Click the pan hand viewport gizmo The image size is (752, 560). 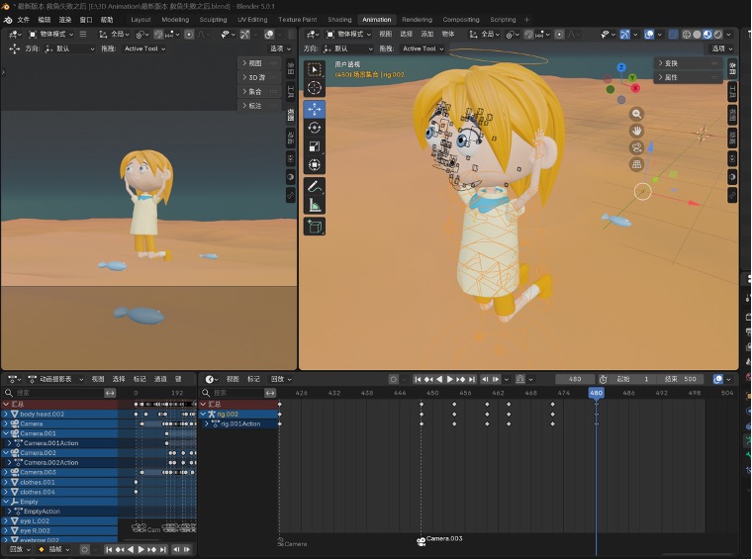[636, 131]
